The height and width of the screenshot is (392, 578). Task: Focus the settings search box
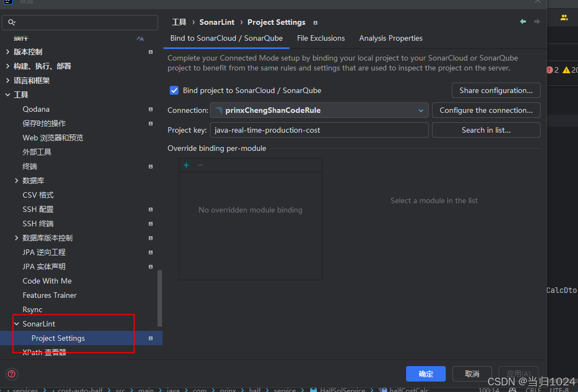click(x=80, y=23)
